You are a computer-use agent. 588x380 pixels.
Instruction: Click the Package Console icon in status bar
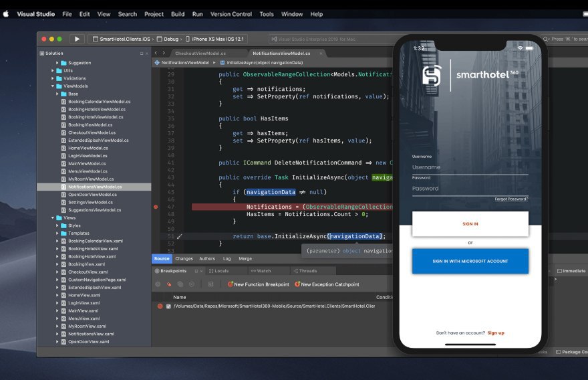point(558,352)
